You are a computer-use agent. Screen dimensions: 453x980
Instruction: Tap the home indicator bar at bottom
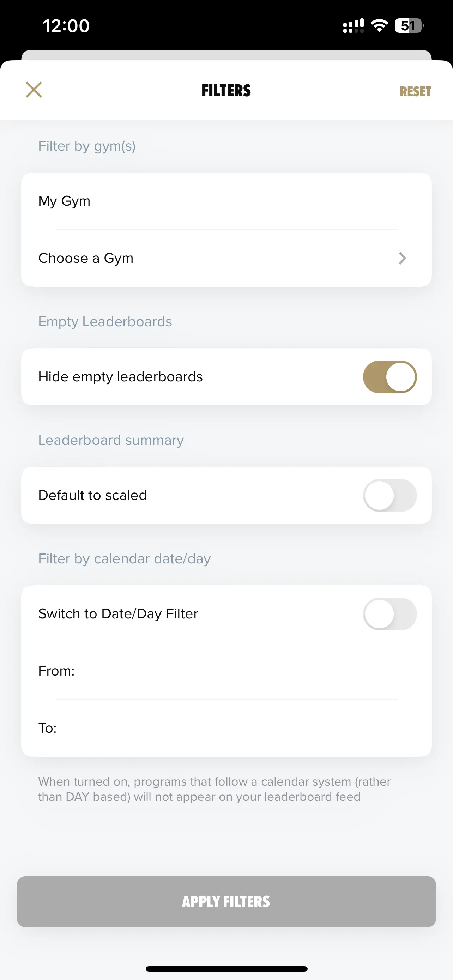226,969
